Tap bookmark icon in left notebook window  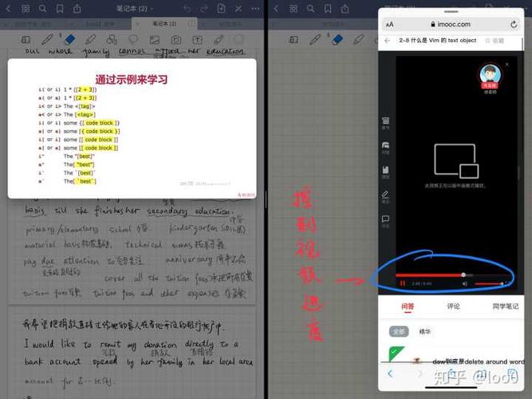[60, 9]
